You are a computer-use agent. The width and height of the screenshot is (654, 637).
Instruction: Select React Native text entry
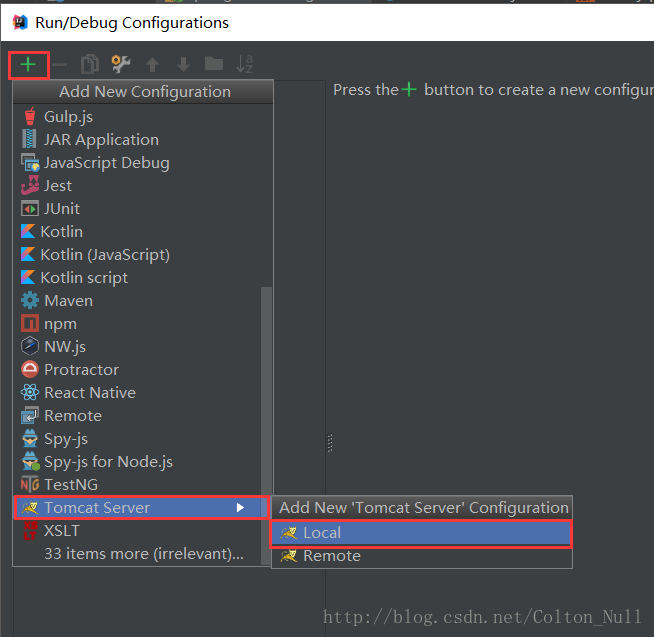click(x=90, y=393)
